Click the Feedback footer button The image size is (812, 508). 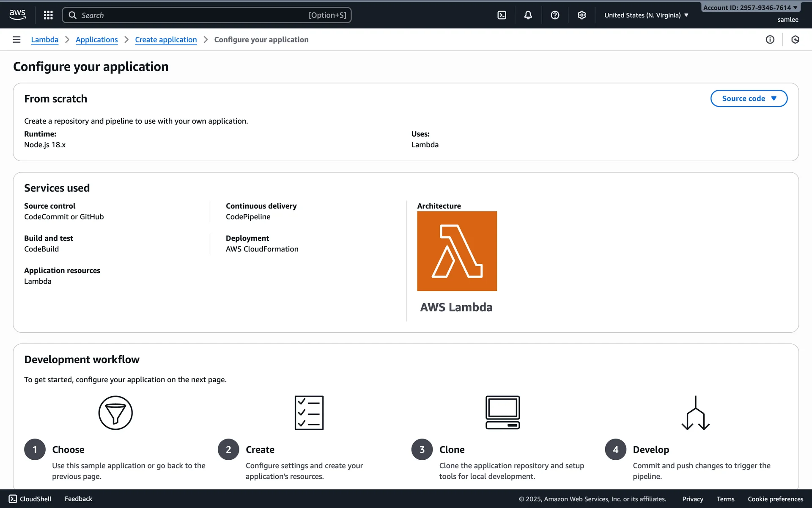pyautogui.click(x=78, y=499)
